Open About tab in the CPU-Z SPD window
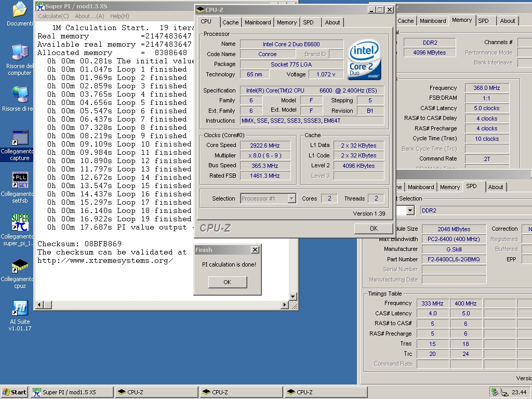The image size is (532, 399). point(496,187)
